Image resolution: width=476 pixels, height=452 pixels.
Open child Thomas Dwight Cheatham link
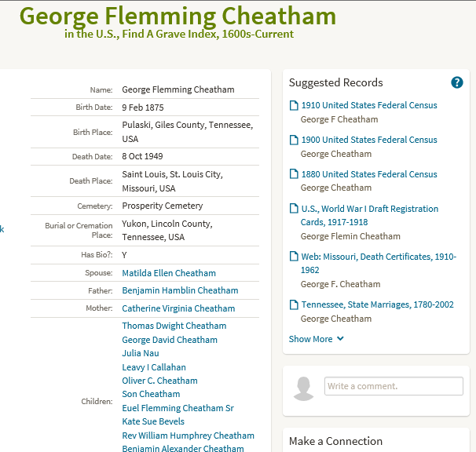(x=174, y=326)
